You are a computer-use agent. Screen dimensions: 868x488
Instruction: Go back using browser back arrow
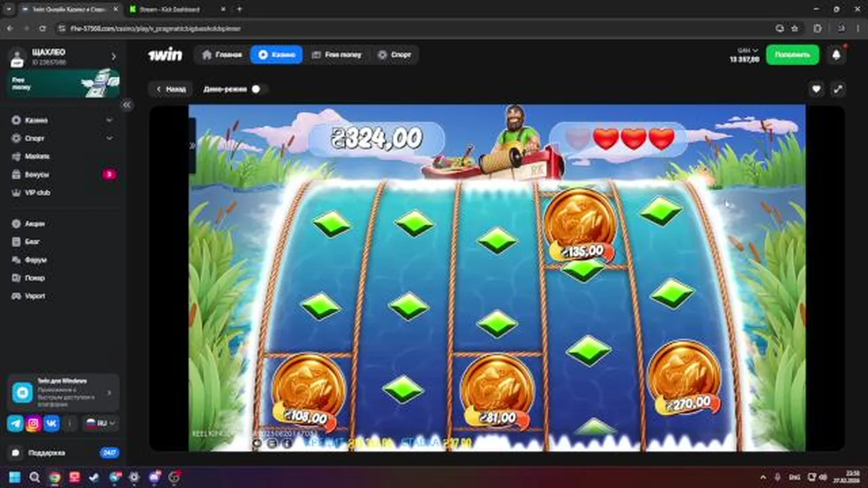tap(9, 28)
